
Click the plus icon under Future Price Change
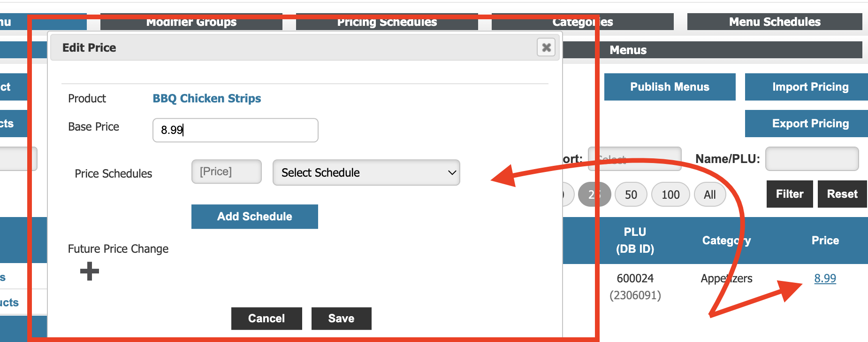pos(90,271)
